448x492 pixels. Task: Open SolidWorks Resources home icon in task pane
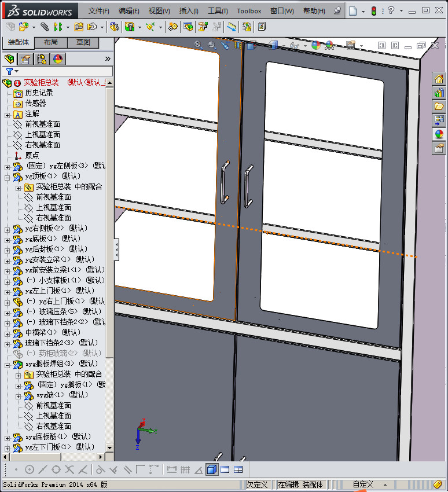[x=439, y=79]
